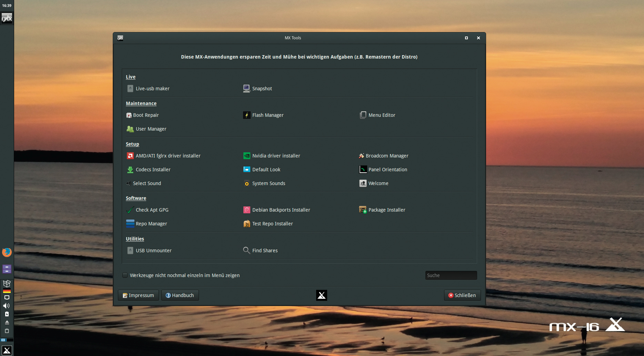Screen dimensions: 644x356
Task: Launch the Snapshot tool
Action: [258, 89]
